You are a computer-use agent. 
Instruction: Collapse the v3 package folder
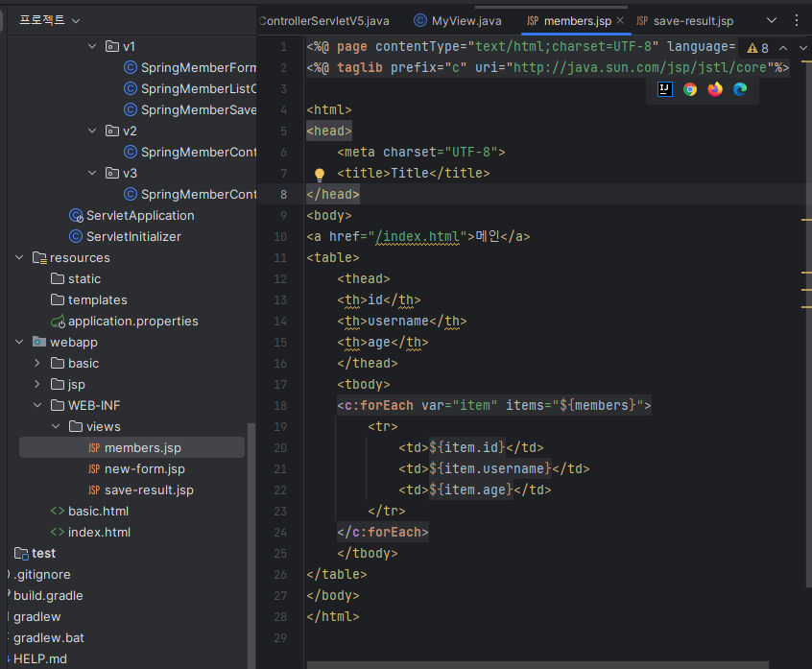click(92, 173)
